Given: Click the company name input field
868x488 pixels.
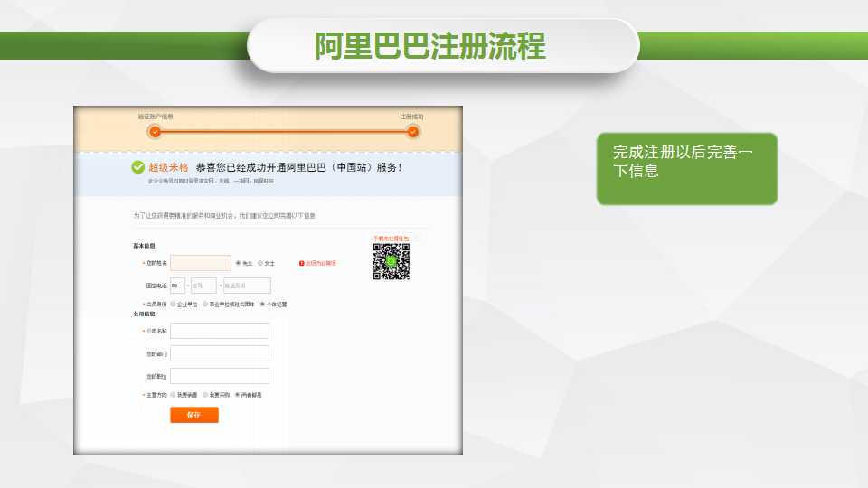Looking at the screenshot, I should click(220, 331).
